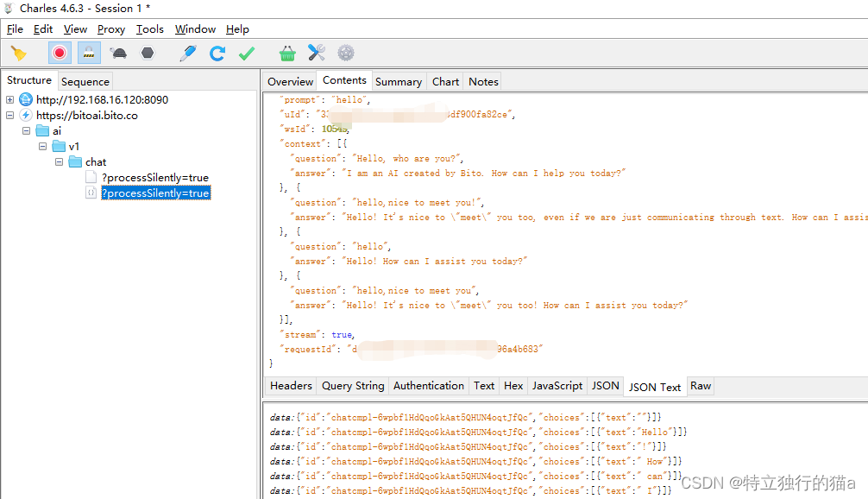The image size is (868, 499).
Task: Clear the session with the broom icon
Action: coord(19,54)
